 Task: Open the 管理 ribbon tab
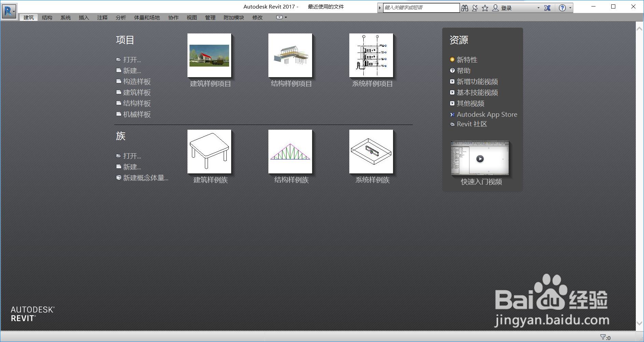pyautogui.click(x=210, y=17)
